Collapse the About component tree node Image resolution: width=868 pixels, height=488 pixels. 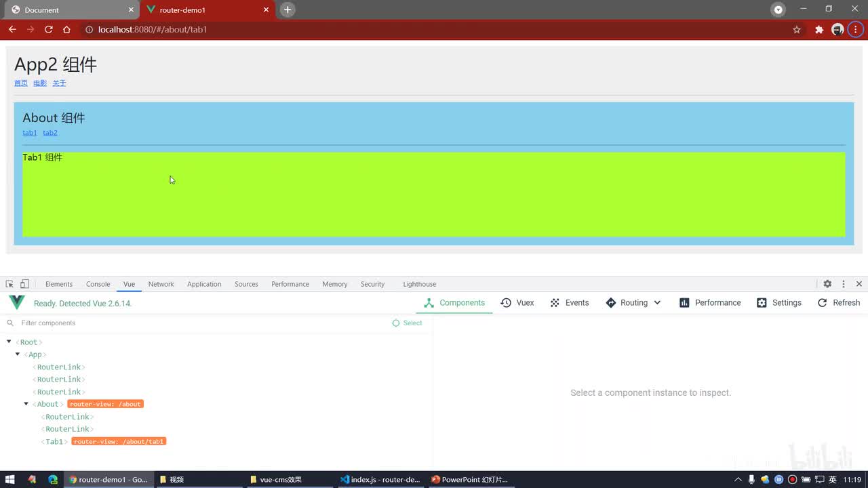coord(26,404)
